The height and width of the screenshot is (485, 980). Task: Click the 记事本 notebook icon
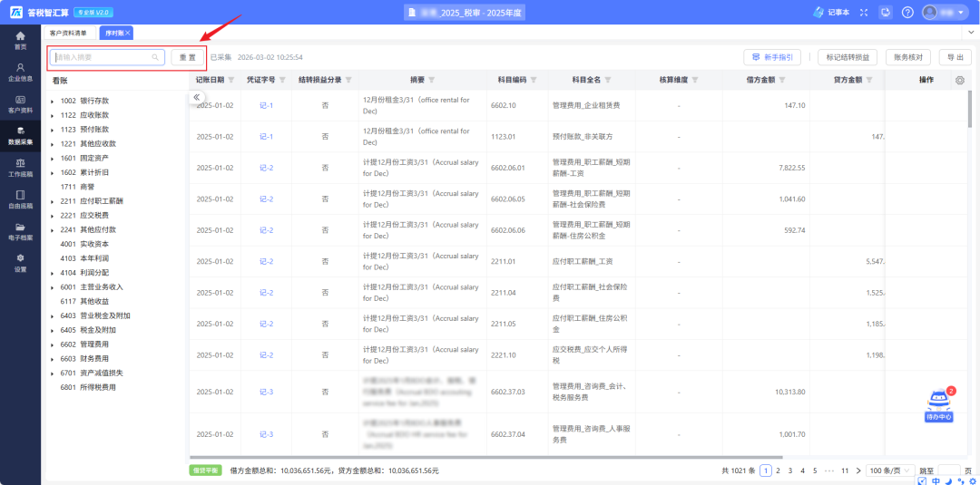[829, 12]
